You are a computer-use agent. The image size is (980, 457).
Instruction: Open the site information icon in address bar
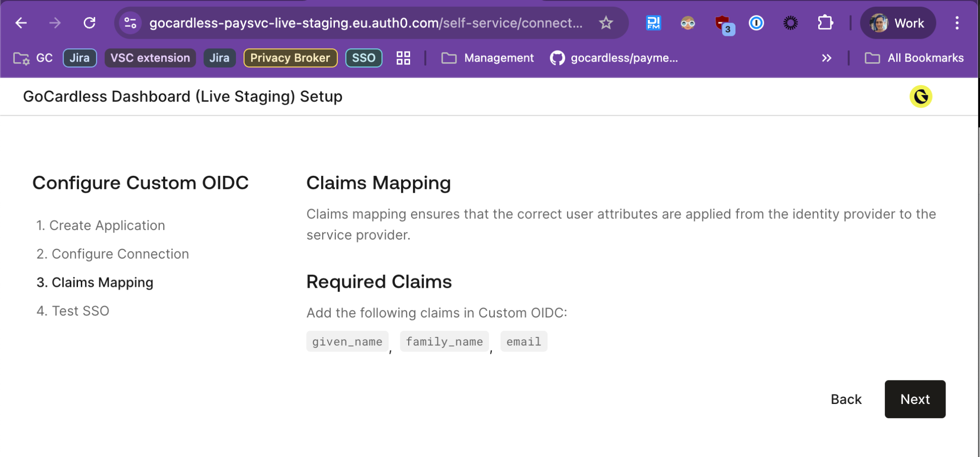pyautogui.click(x=130, y=23)
